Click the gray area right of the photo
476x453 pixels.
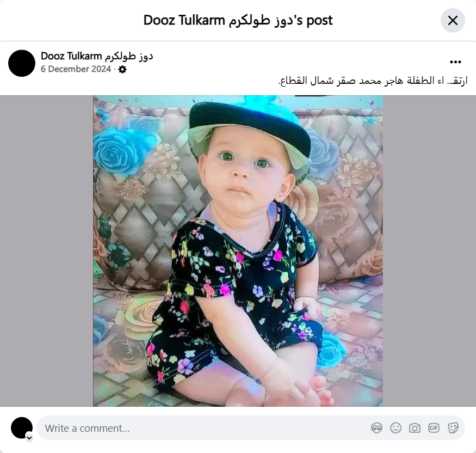tap(429, 251)
